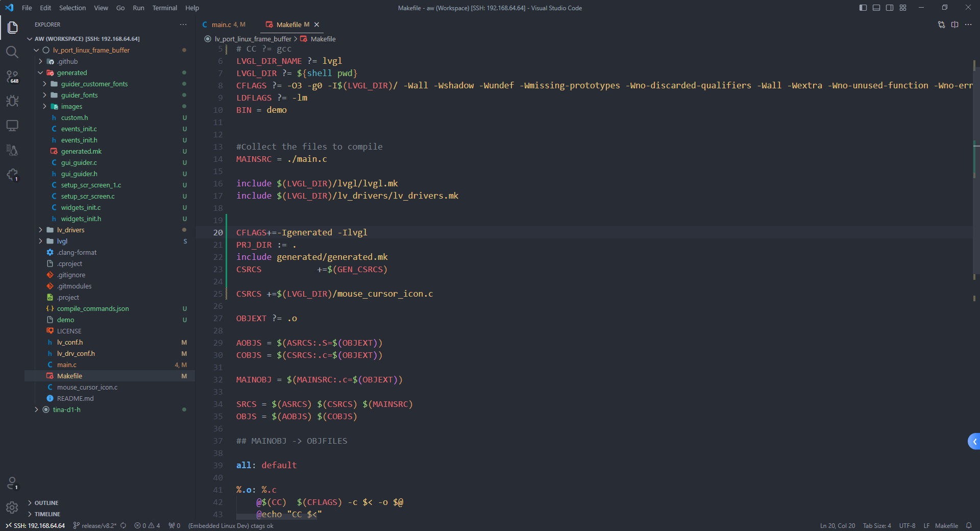Click the SSH remote indicator in status bar

click(x=35, y=525)
